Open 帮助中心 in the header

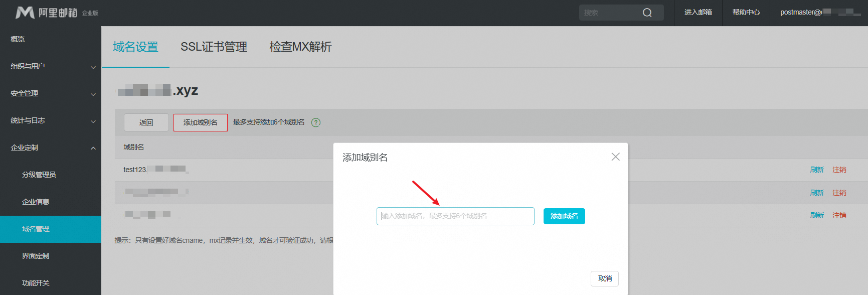[746, 13]
